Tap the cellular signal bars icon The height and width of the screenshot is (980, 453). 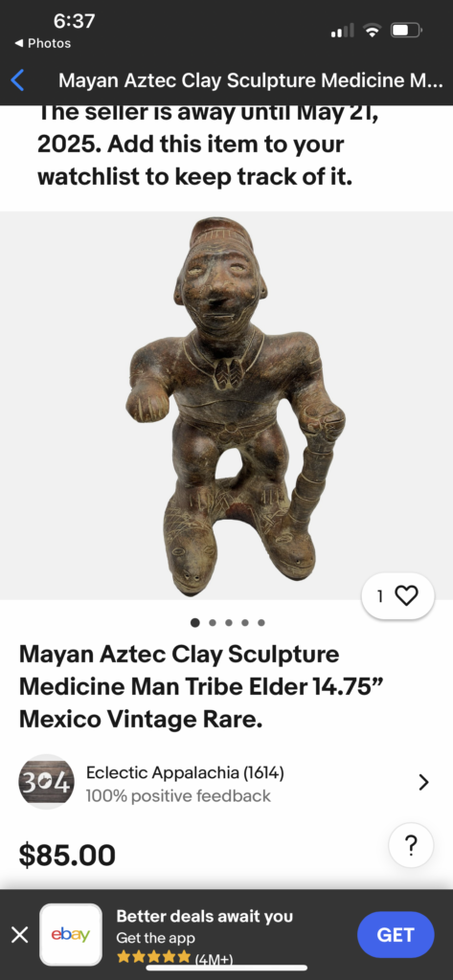click(x=342, y=30)
